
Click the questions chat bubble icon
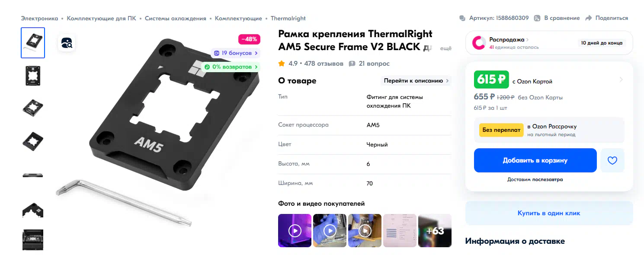[x=352, y=64]
